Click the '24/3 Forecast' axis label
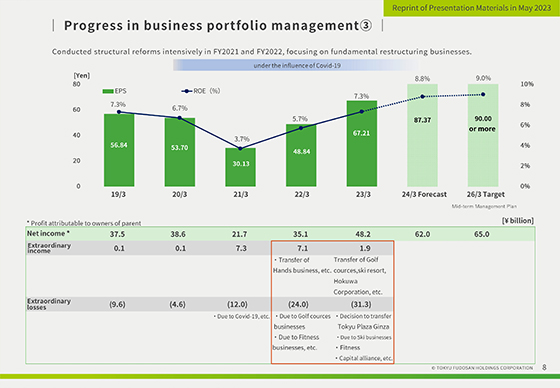This screenshot has height=388, width=560. click(x=424, y=194)
